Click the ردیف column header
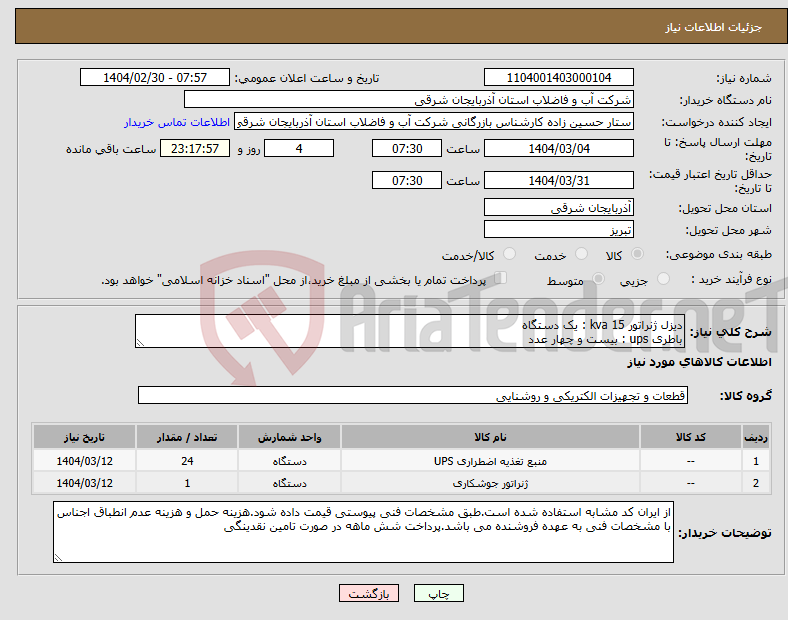788x620 pixels. 756,437
